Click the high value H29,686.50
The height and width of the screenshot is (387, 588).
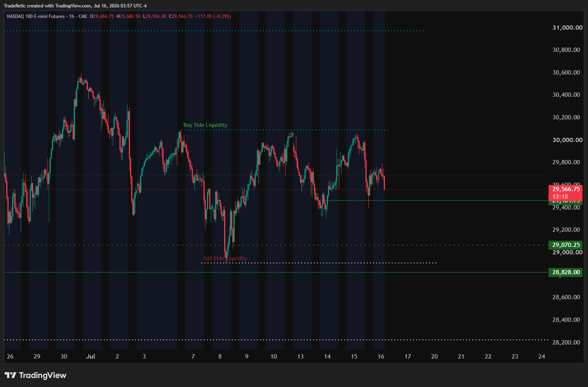128,16
